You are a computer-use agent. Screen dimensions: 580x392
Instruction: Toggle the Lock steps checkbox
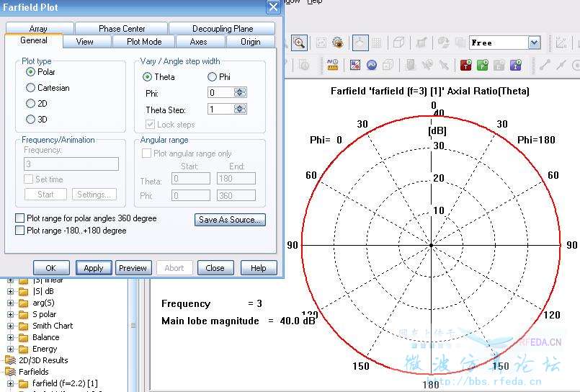(150, 124)
